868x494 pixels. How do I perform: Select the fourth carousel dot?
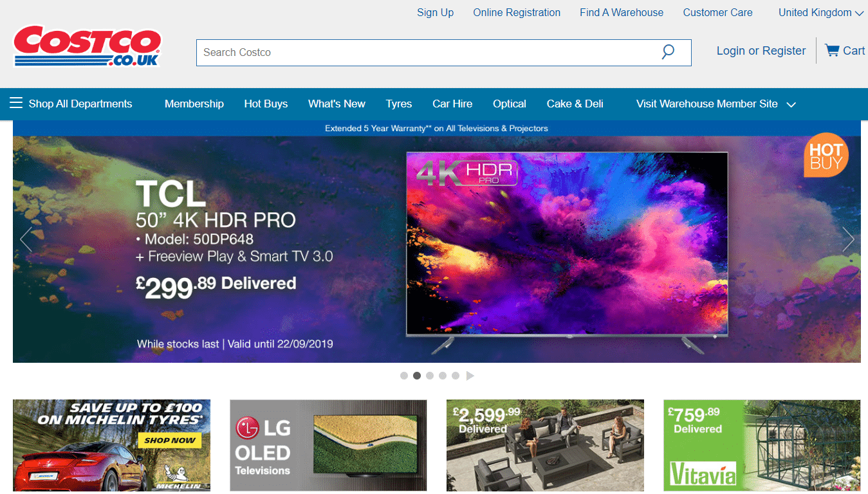[443, 376]
